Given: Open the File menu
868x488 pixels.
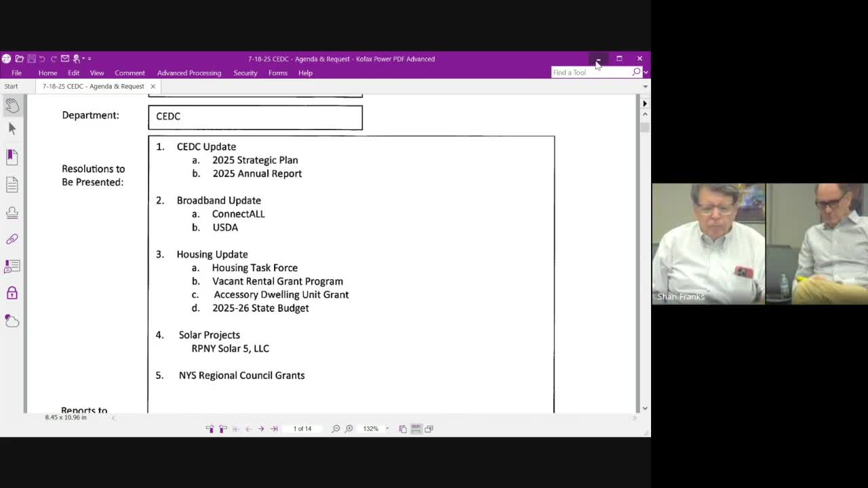Looking at the screenshot, I should pyautogui.click(x=16, y=73).
